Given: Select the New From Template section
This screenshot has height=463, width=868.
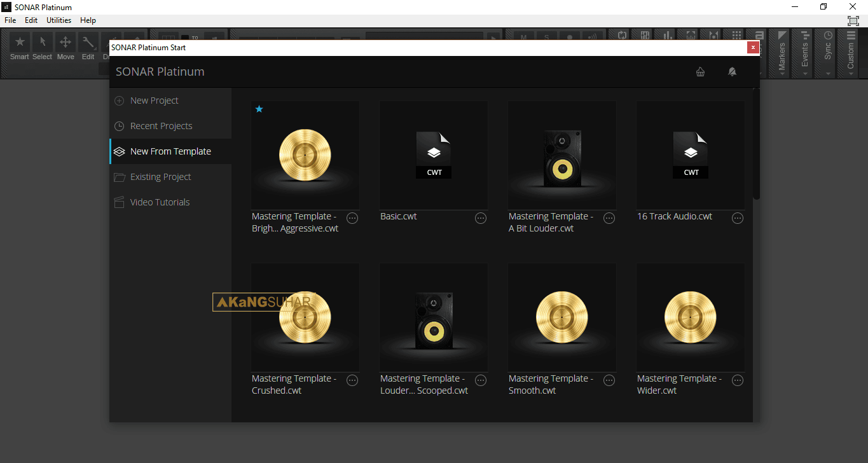Looking at the screenshot, I should (x=170, y=151).
